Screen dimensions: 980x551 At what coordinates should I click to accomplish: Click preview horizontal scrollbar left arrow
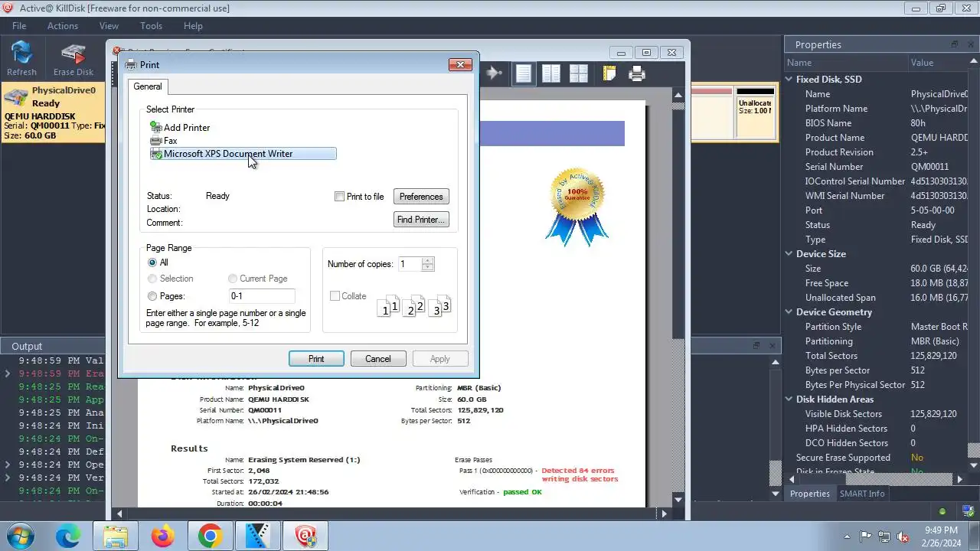point(119,514)
